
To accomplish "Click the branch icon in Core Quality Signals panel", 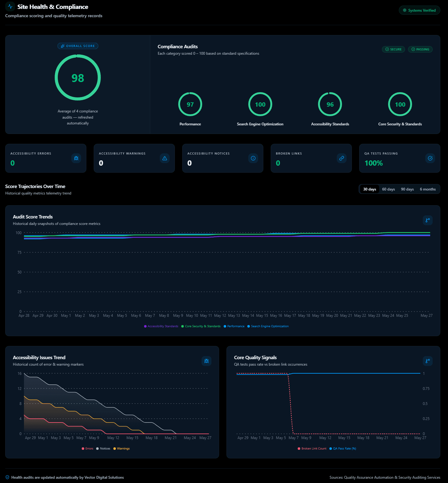I will (428, 361).
